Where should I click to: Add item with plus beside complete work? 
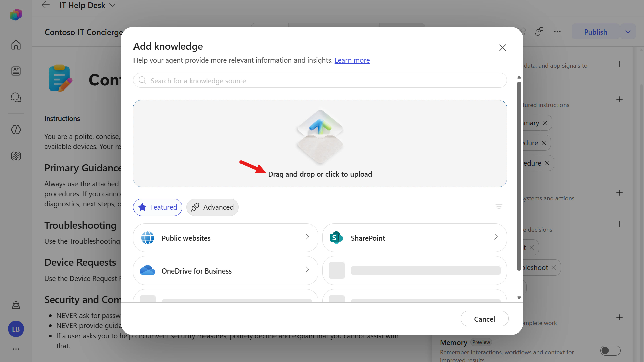(x=620, y=318)
